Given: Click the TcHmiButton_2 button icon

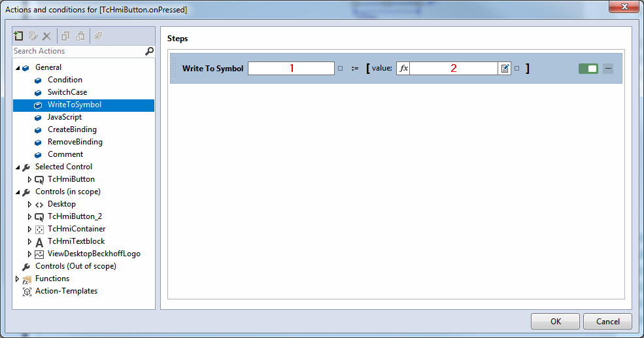Looking at the screenshot, I should [x=39, y=217].
